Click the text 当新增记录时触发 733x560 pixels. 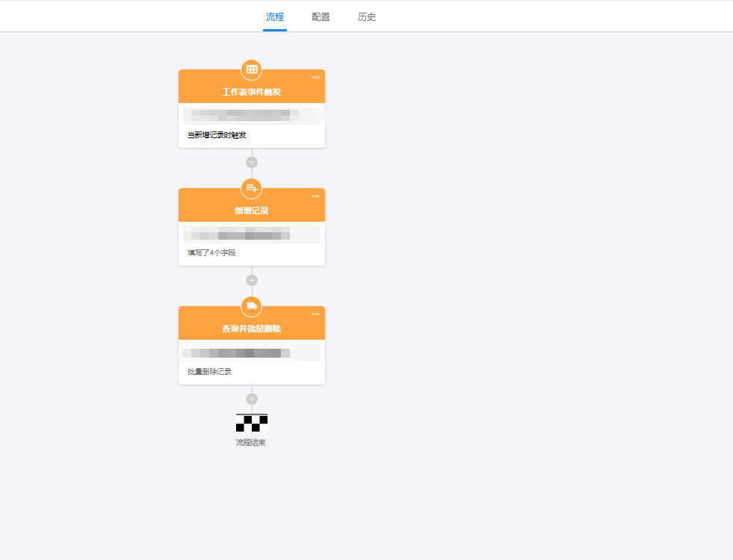pos(217,135)
